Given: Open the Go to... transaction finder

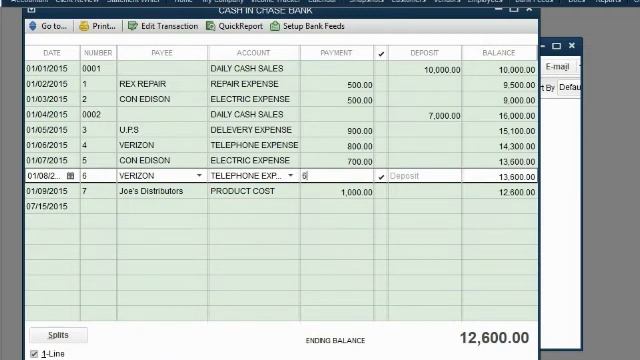Looking at the screenshot, I should point(48,26).
